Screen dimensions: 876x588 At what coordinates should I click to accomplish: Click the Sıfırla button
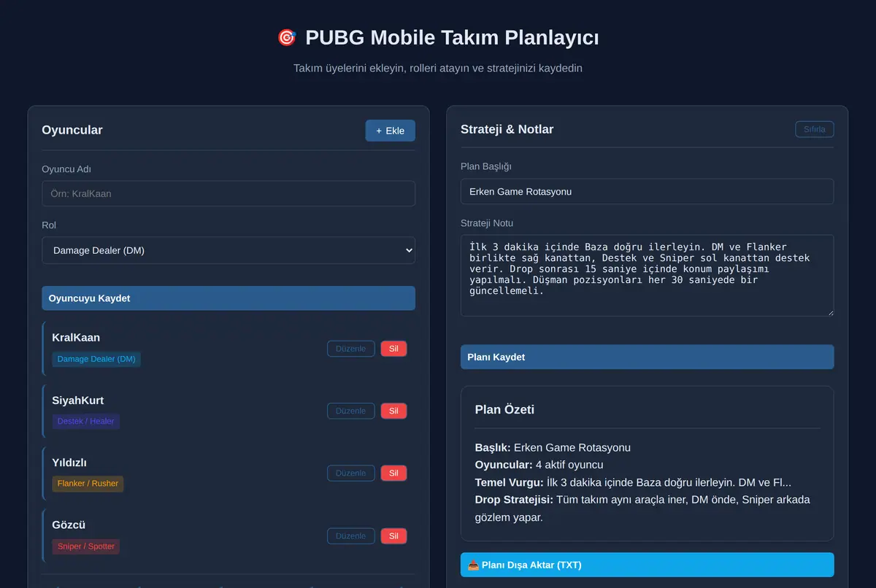click(x=815, y=129)
